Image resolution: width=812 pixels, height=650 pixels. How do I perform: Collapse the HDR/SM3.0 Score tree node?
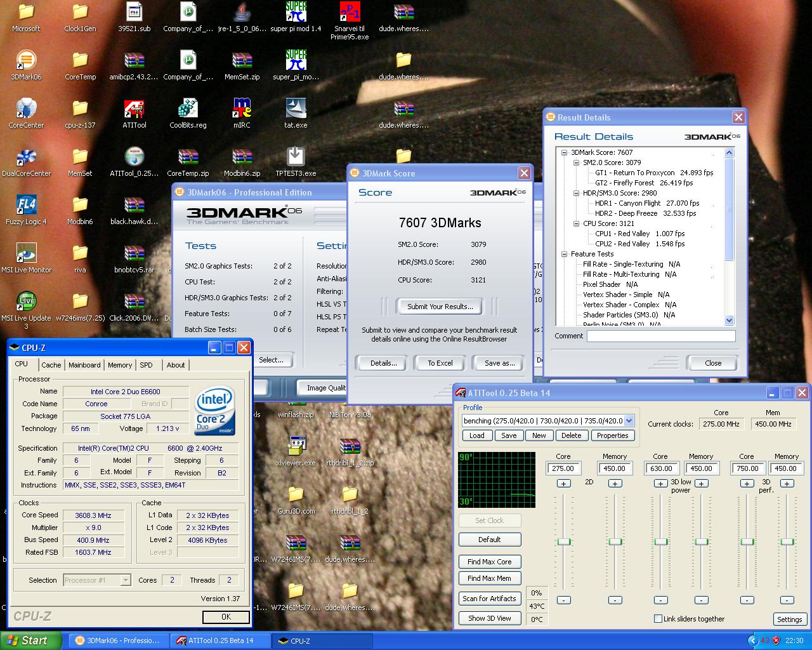576,193
